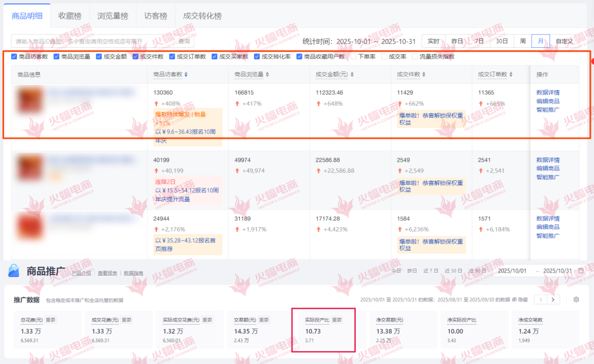The image size is (594, 364).
Task: Sort by 成交件数 column arrows
Action: pos(424,75)
